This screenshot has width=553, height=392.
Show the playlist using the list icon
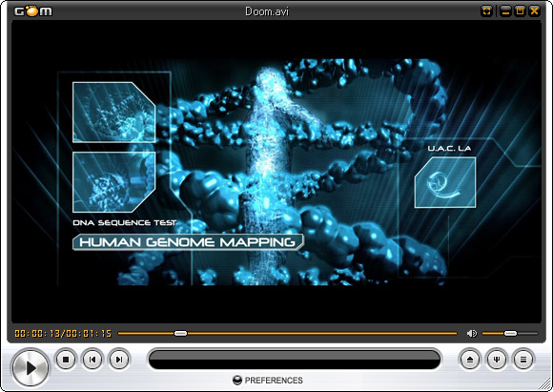523,360
